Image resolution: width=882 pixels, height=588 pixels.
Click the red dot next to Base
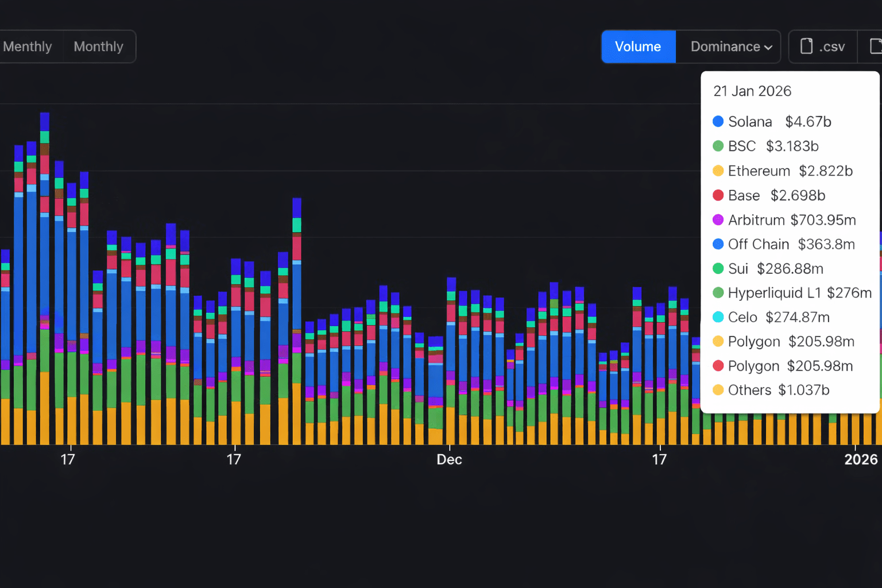point(718,196)
